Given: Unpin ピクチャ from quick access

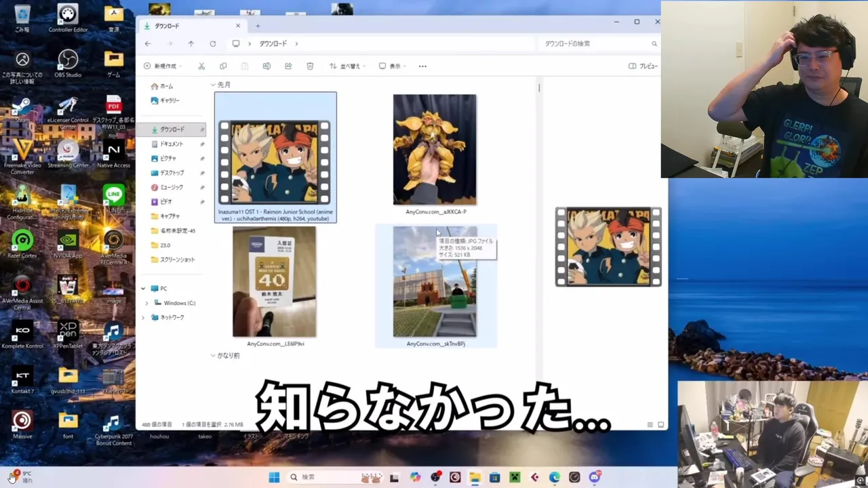Looking at the screenshot, I should click(202, 158).
